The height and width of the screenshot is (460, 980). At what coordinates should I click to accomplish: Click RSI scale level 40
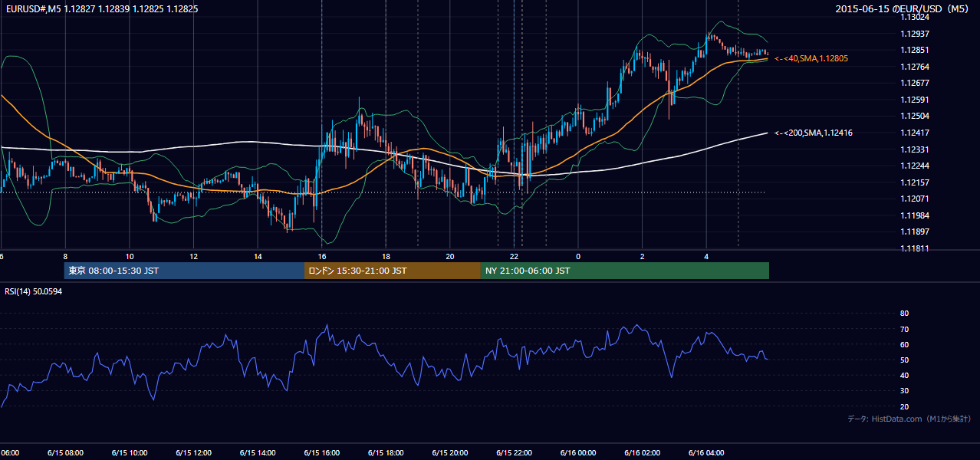(x=904, y=375)
